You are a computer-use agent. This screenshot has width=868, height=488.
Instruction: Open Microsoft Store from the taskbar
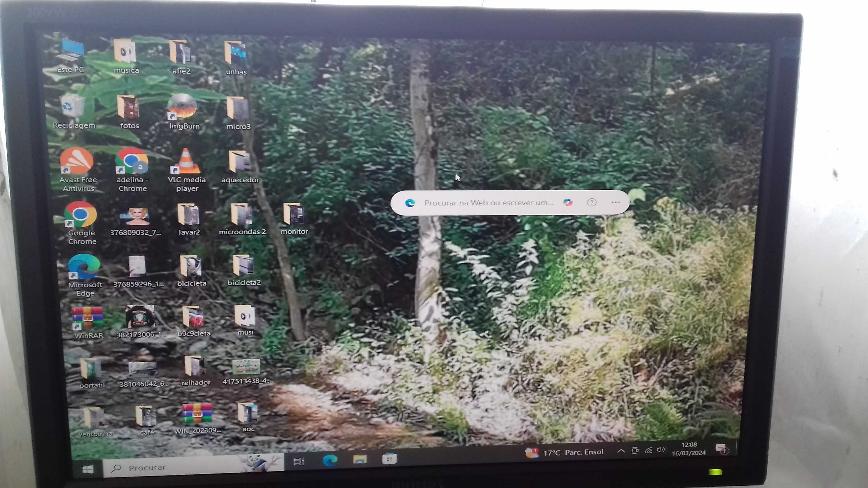coord(389,459)
